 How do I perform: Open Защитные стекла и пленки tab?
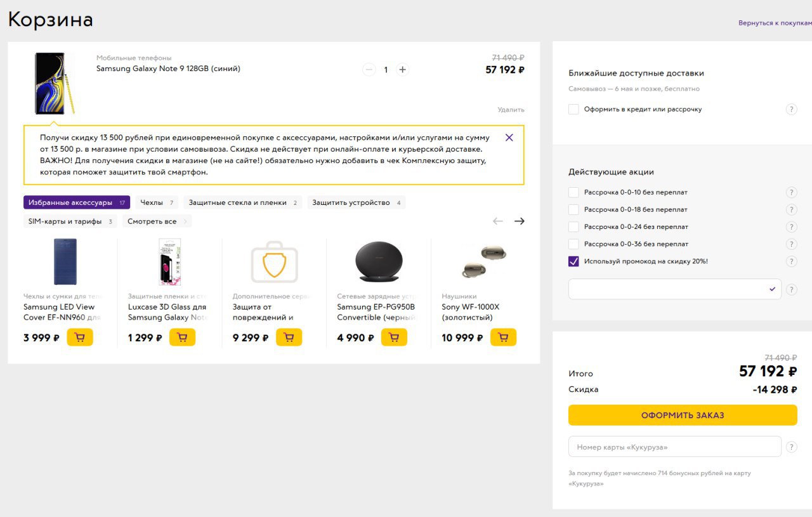243,202
